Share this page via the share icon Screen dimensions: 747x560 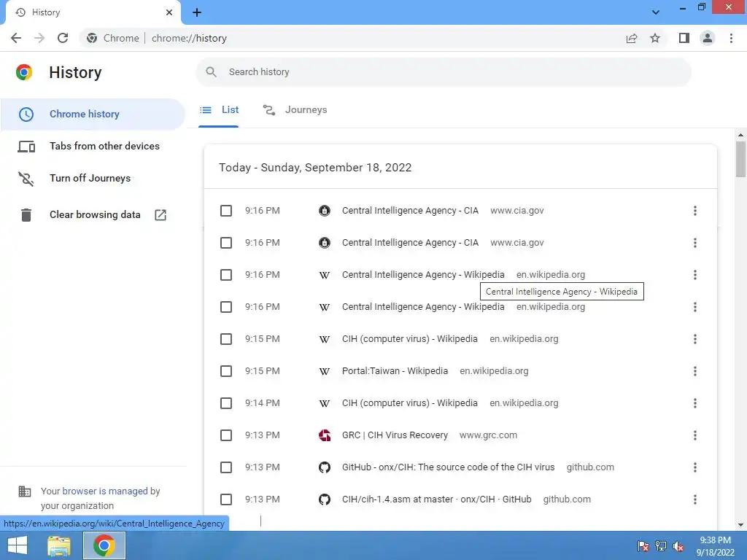pos(632,38)
